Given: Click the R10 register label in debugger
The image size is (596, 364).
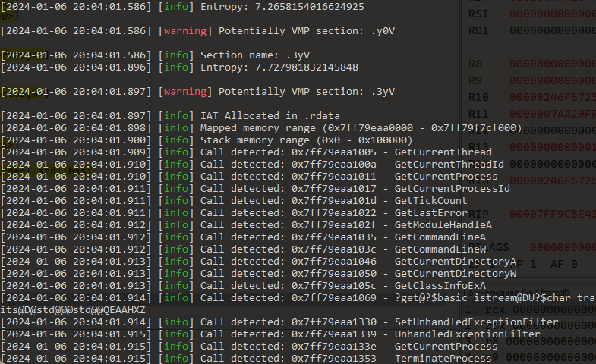Looking at the screenshot, I should coord(478,98).
